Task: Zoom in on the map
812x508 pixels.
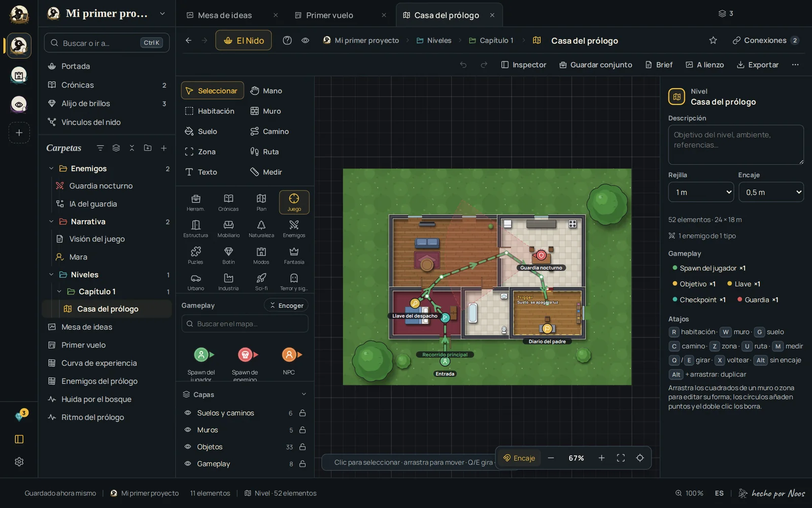Action: (x=601, y=458)
